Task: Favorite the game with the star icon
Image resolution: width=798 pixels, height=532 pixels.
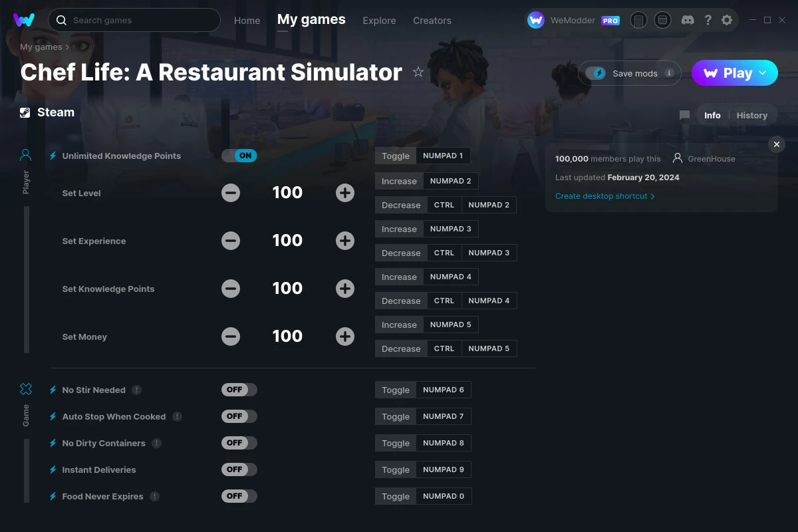Action: 418,72
